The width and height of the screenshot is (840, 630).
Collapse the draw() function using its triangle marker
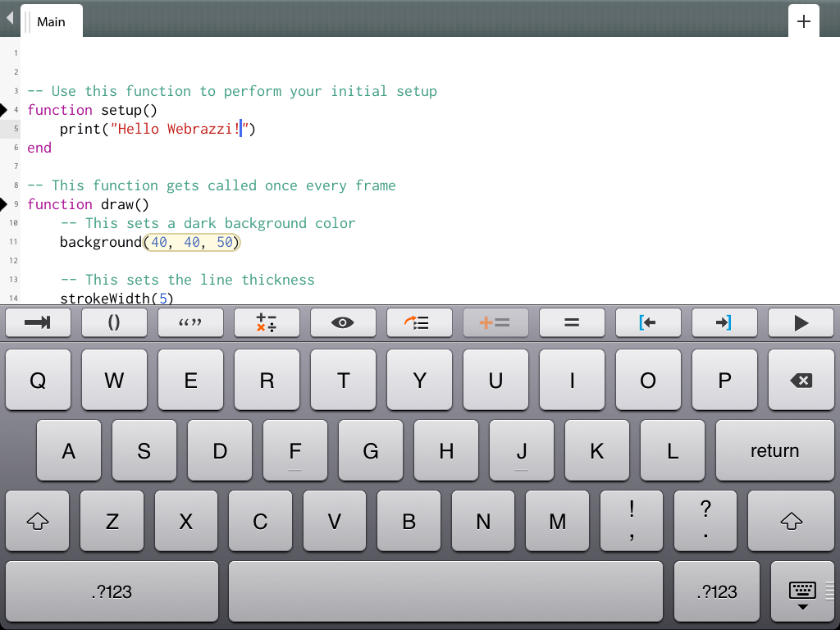click(6, 203)
